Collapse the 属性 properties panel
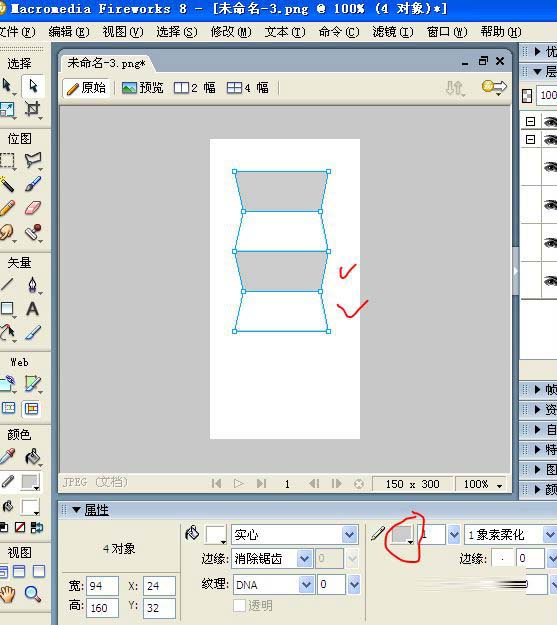 tap(77, 509)
